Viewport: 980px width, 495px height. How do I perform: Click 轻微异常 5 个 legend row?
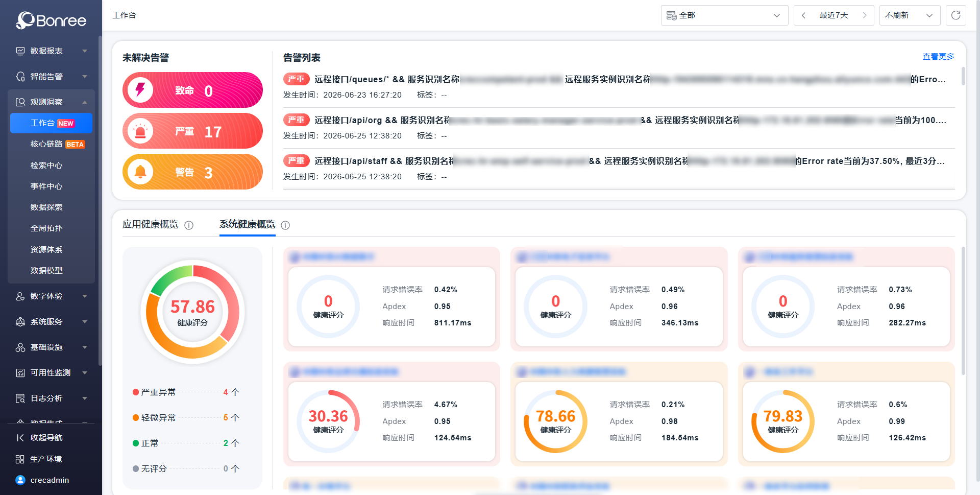pyautogui.click(x=186, y=418)
